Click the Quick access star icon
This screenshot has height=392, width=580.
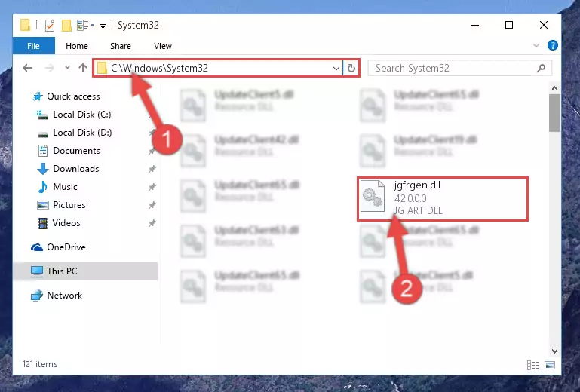tap(38, 96)
